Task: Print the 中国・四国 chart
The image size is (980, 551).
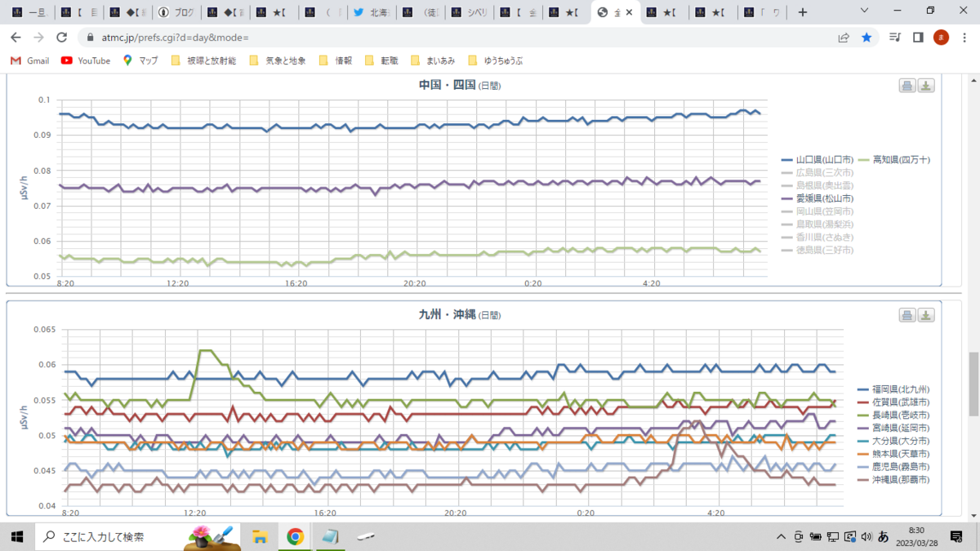Action: [907, 87]
